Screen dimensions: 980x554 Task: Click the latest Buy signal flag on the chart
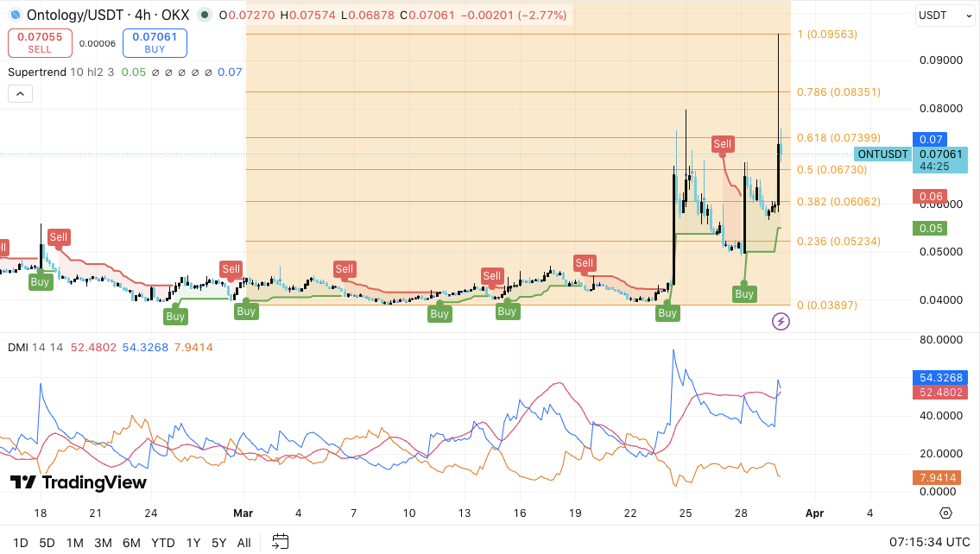click(743, 293)
